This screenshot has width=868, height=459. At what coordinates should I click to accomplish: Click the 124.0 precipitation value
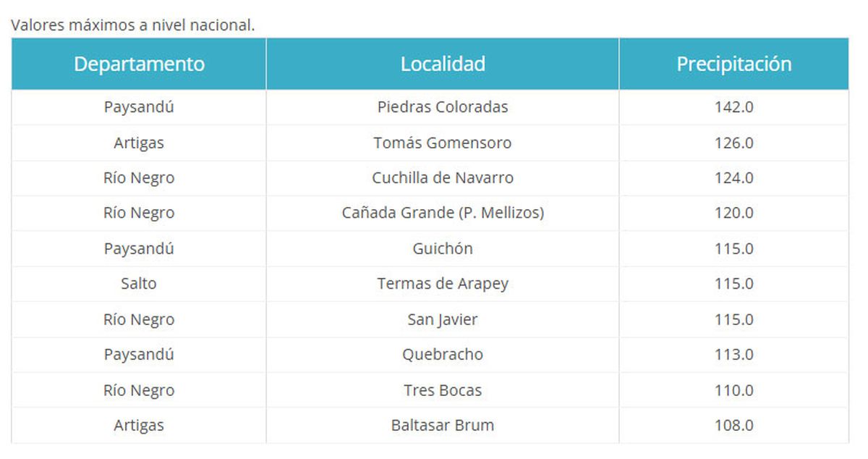(x=733, y=178)
